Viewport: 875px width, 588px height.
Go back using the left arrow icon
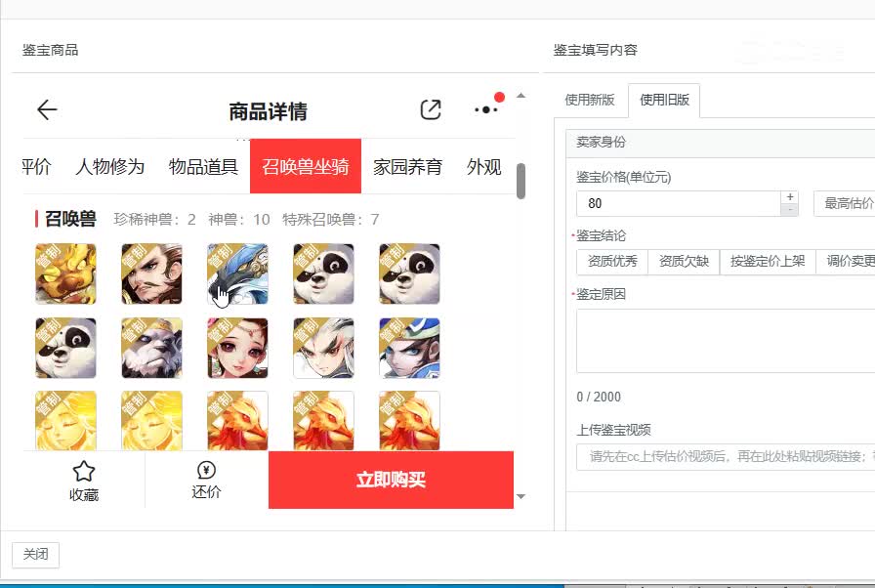coord(47,110)
